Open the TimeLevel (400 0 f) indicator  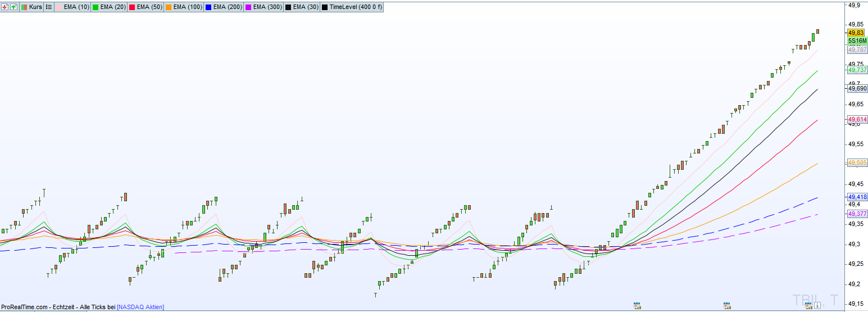coord(356,7)
